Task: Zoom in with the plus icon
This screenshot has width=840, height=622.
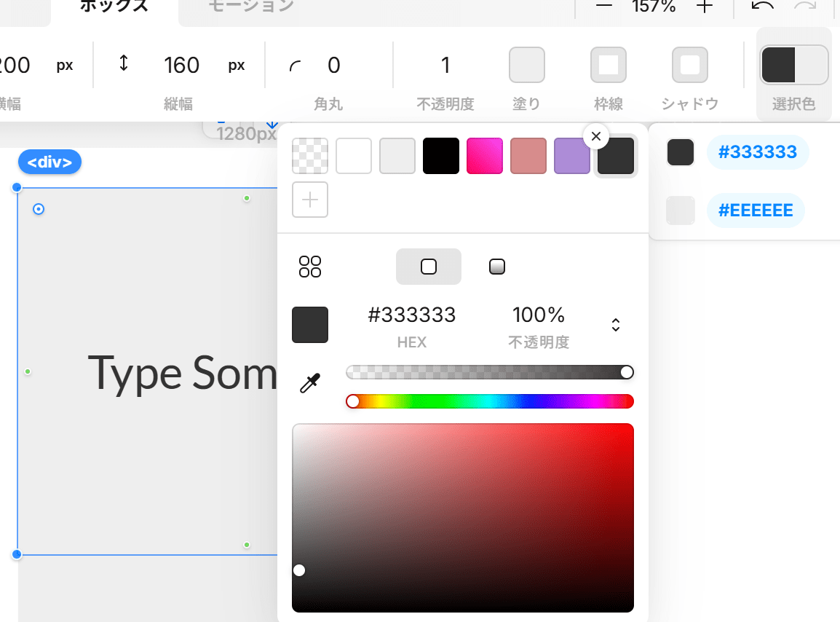Action: click(x=705, y=7)
